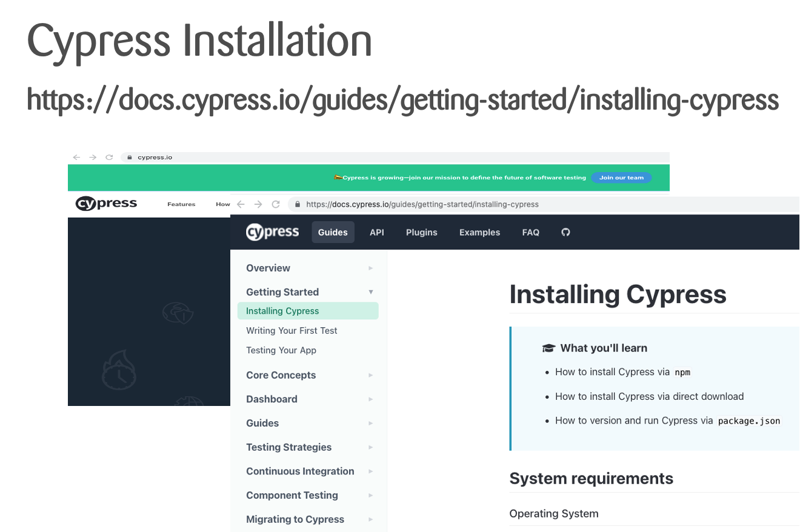The width and height of the screenshot is (800, 532).
Task: Reload the cypress.io background window
Action: [x=109, y=157]
